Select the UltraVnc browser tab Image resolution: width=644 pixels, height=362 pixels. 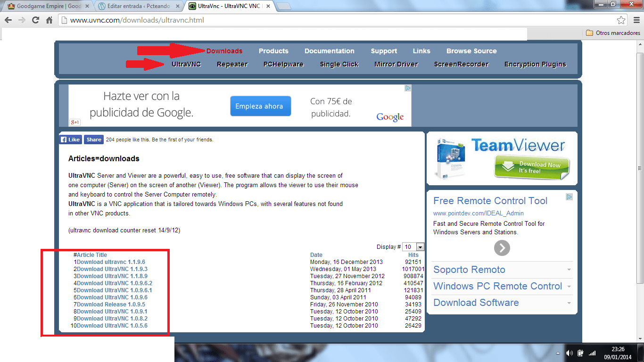point(229,6)
